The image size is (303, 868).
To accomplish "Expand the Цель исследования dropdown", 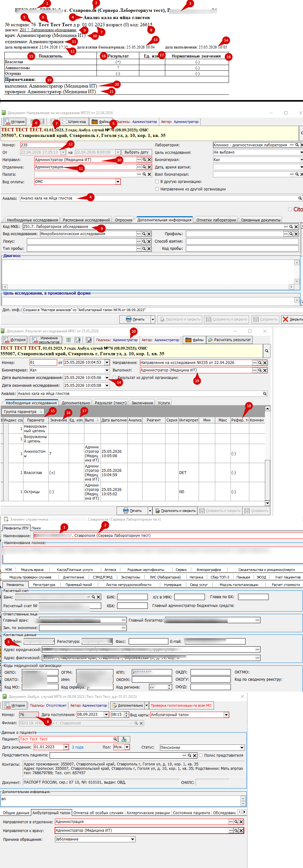I will [x=301, y=152].
